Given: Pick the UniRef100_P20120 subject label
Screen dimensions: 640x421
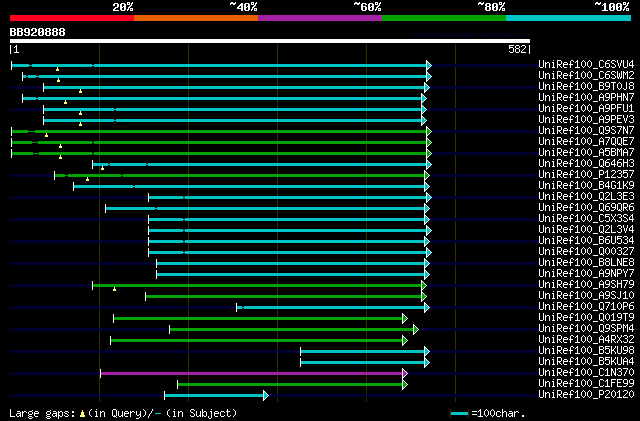Looking at the screenshot, I should pyautogui.click(x=586, y=395).
